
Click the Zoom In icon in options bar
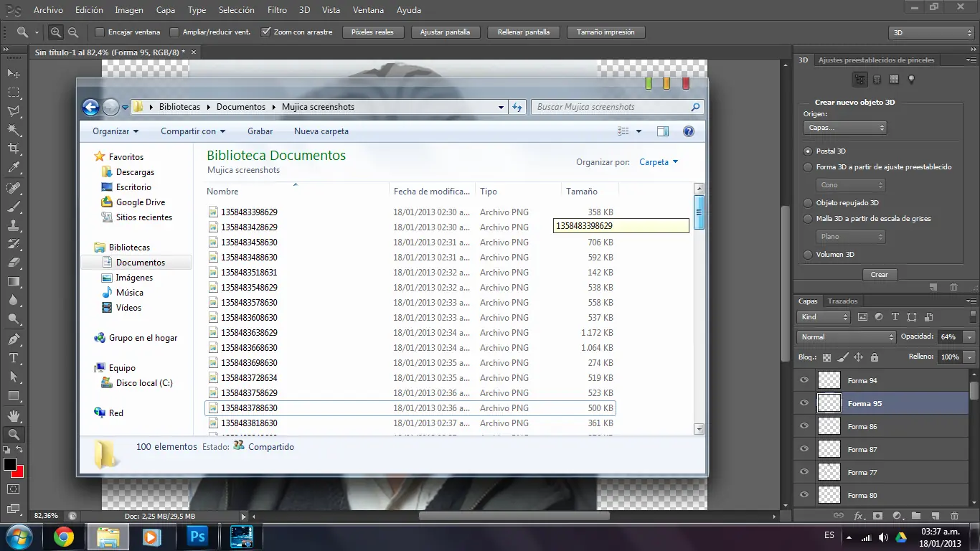[56, 32]
